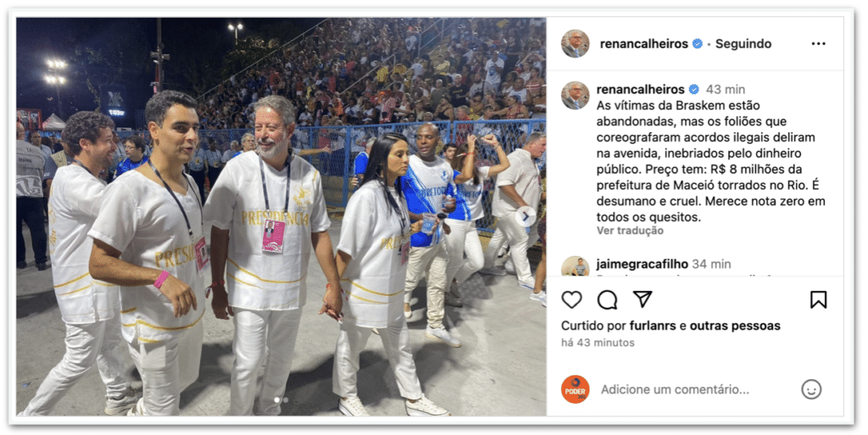This screenshot has width=868, height=435.
Task: Open renancalheiros avatar beside the caption
Action: pyautogui.click(x=576, y=95)
